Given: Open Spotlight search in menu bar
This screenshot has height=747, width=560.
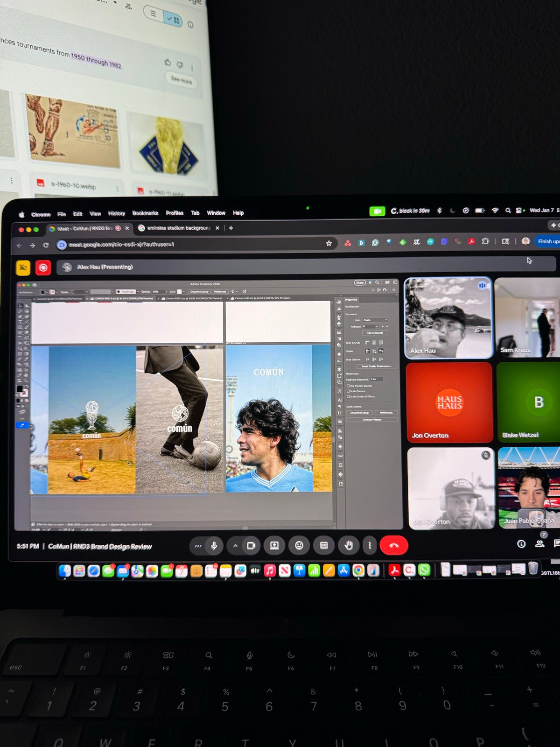Looking at the screenshot, I should point(508,211).
